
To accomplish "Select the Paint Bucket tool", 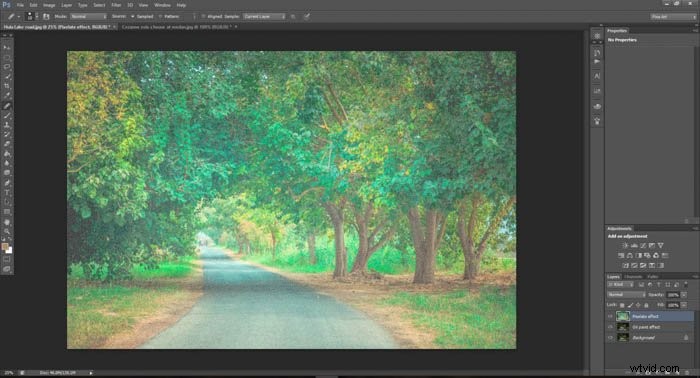I will [7, 154].
